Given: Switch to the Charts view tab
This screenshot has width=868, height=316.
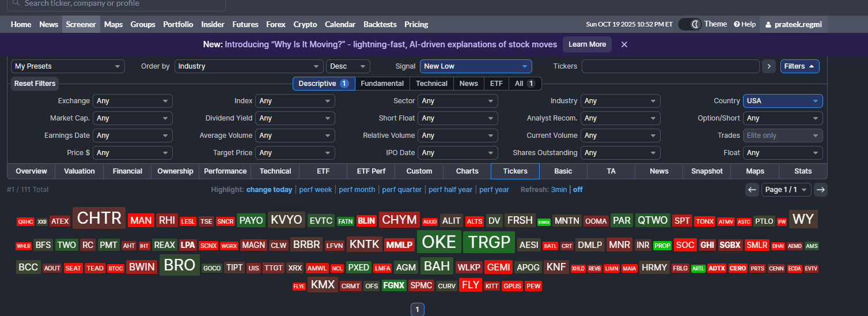Looking at the screenshot, I should (x=467, y=171).
